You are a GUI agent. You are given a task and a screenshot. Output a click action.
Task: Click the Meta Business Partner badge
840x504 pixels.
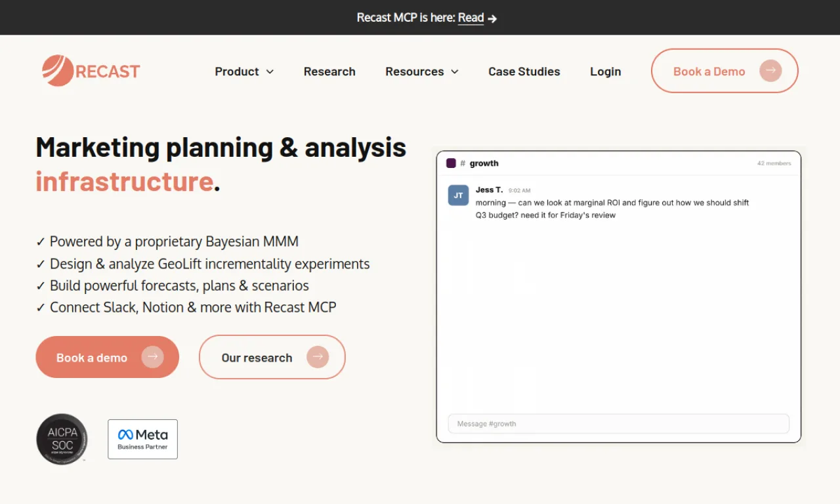(x=142, y=439)
